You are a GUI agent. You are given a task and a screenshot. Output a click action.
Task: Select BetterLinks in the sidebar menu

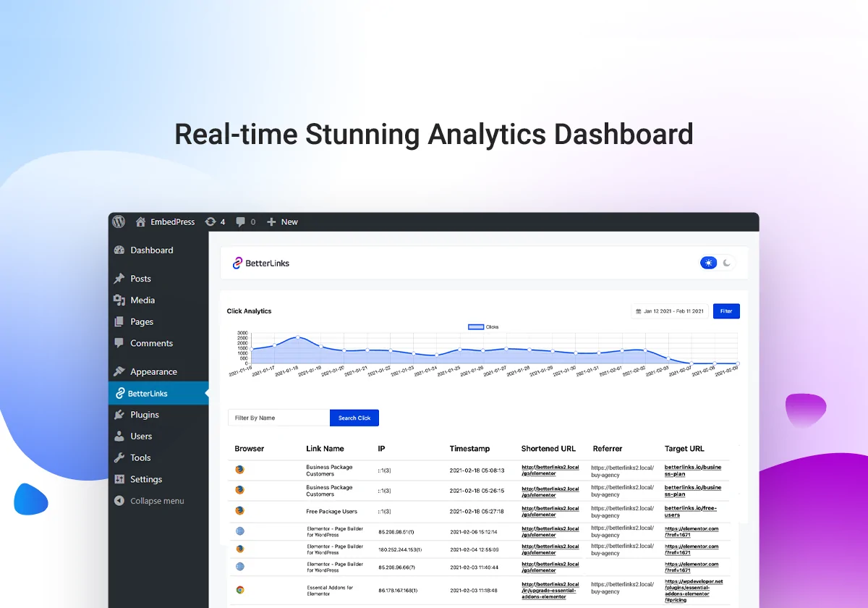(148, 392)
